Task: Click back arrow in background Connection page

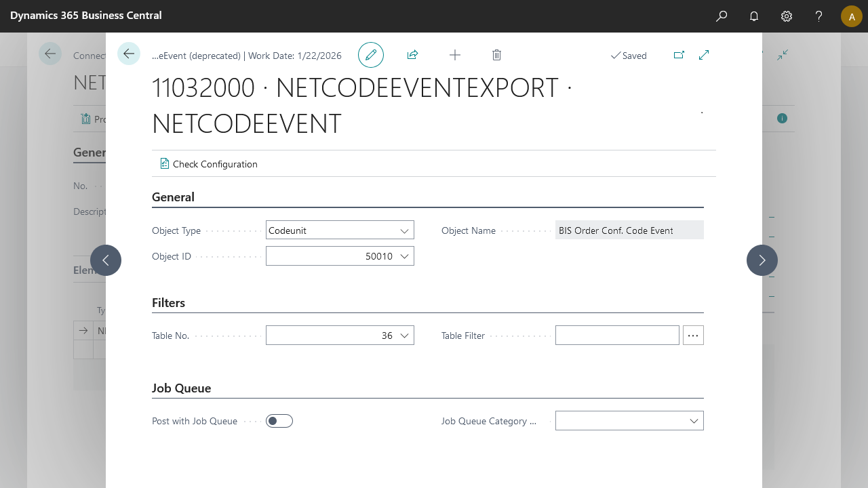Action: click(x=50, y=54)
